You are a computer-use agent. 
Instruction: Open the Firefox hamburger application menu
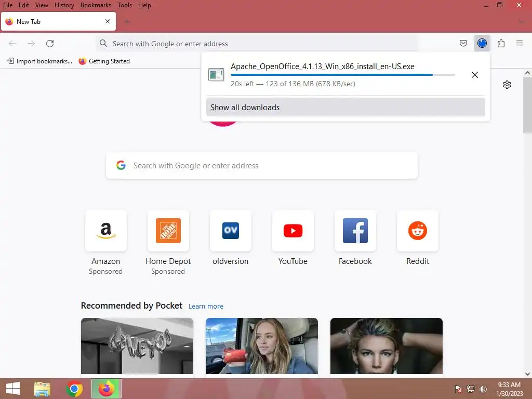point(520,43)
